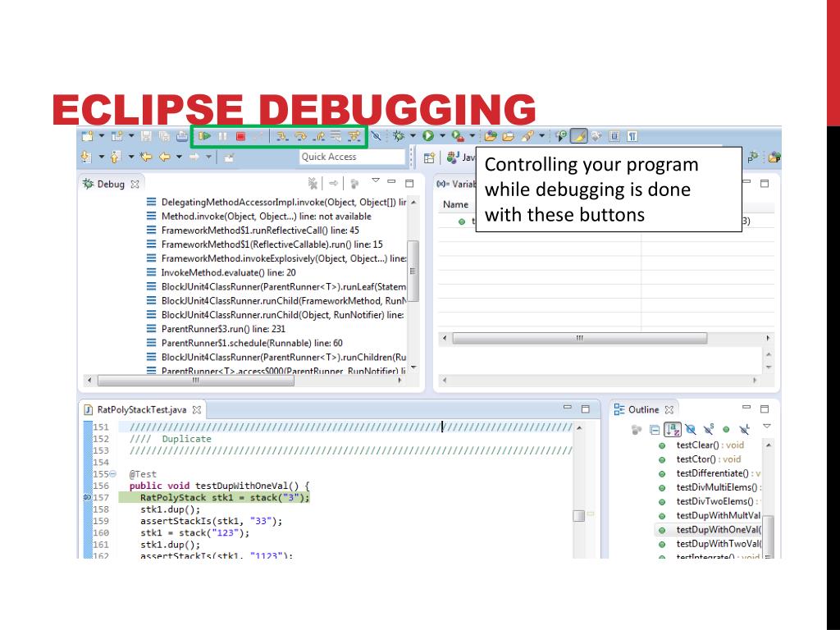Click the green Run launch icon
The height and width of the screenshot is (630, 840).
click(427, 136)
